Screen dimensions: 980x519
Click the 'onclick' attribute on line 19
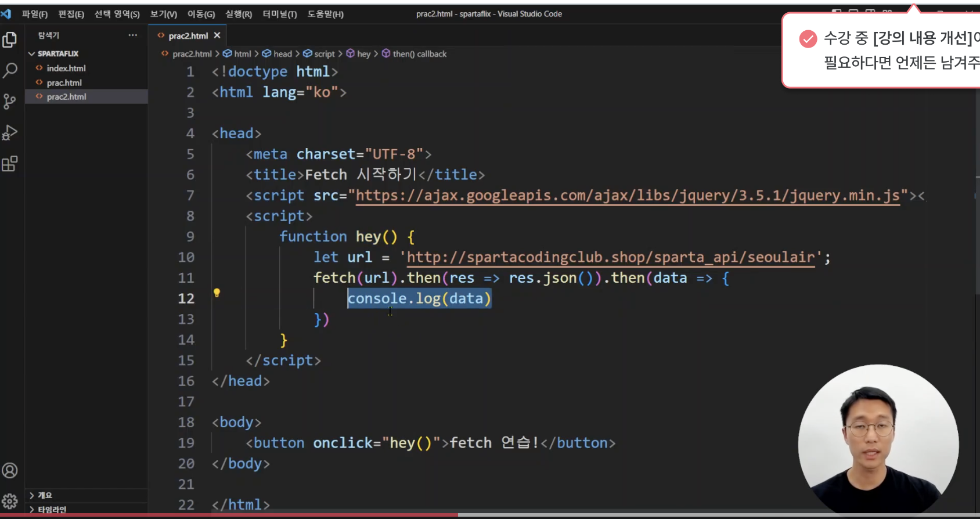click(x=343, y=443)
